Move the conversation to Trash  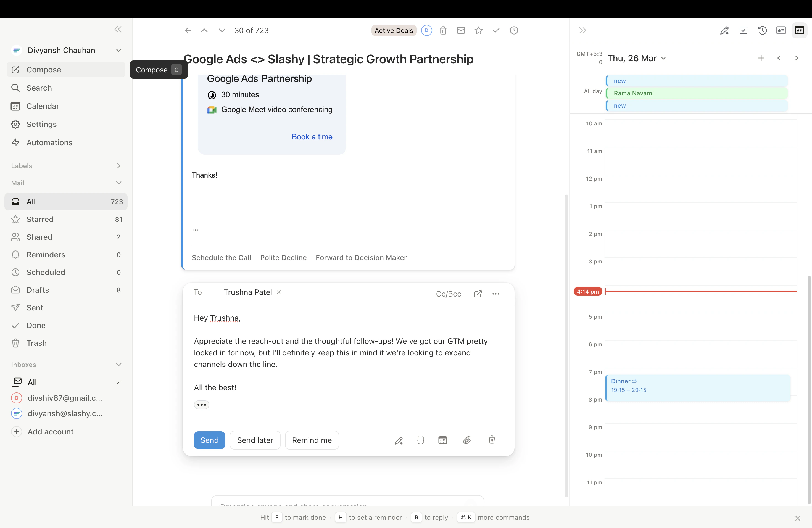[x=443, y=30]
